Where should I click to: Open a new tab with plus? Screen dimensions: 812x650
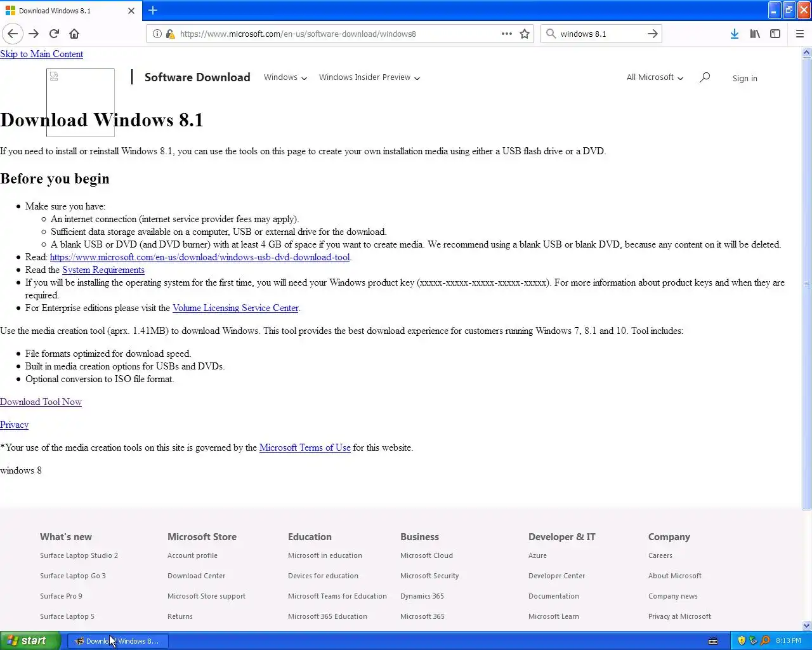tap(153, 10)
